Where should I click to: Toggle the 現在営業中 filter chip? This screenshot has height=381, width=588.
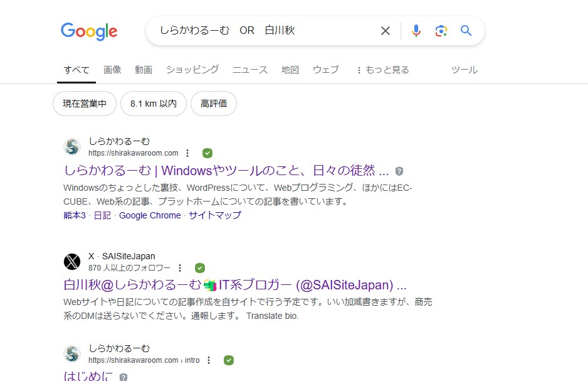tap(85, 104)
